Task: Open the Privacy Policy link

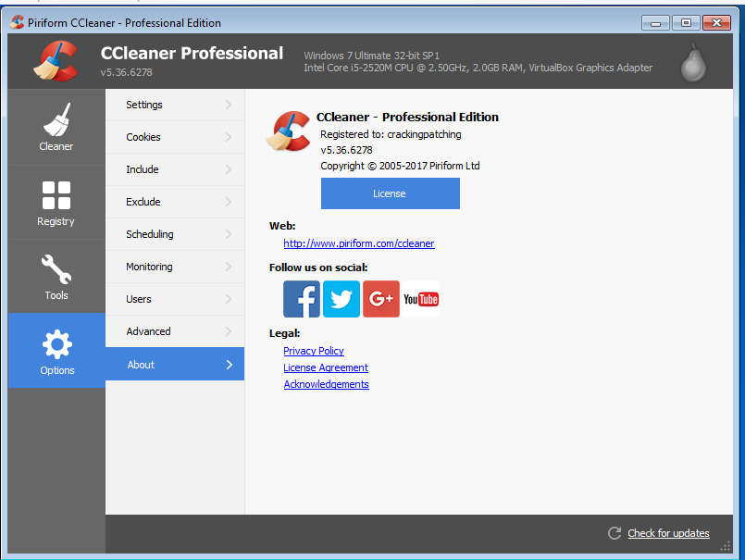Action: click(313, 351)
